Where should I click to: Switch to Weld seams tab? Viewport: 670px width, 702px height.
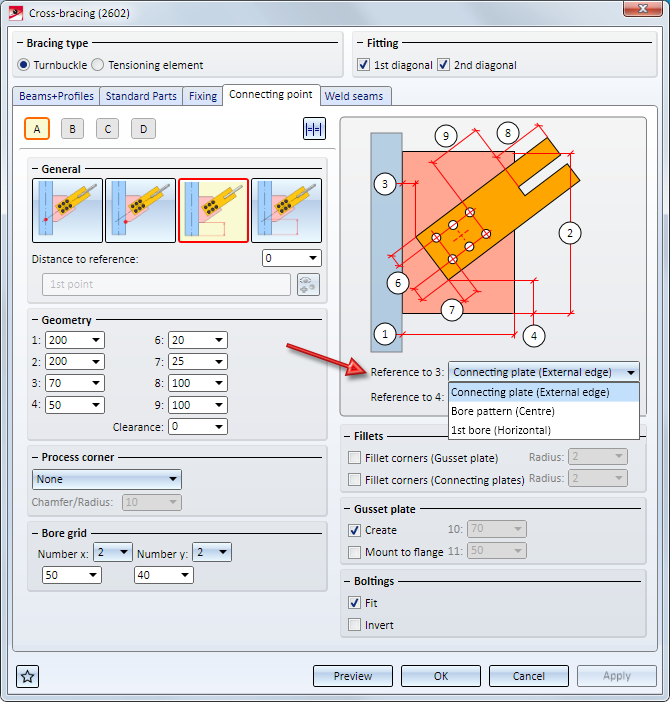[x=354, y=96]
